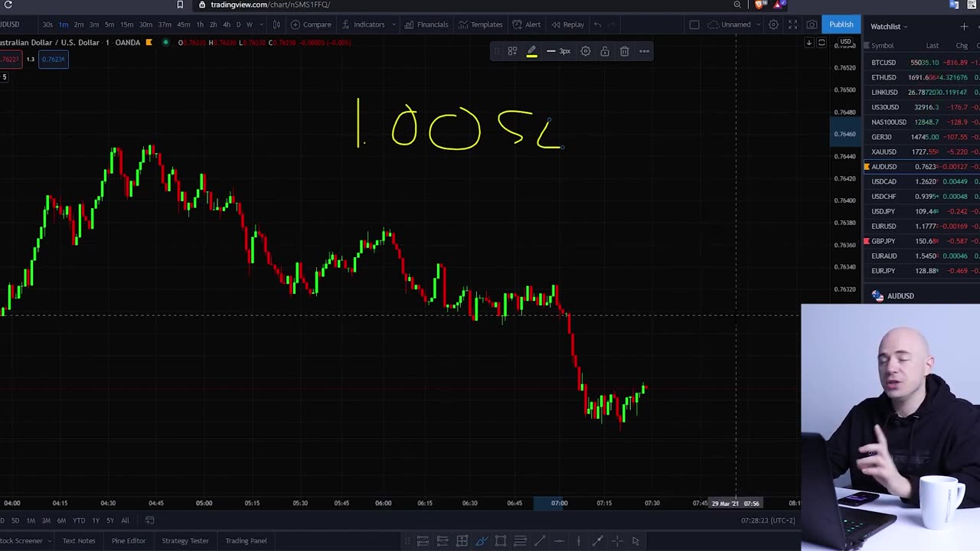Image resolution: width=980 pixels, height=551 pixels.
Task: Delete the selected drawing with trash icon
Action: (624, 51)
